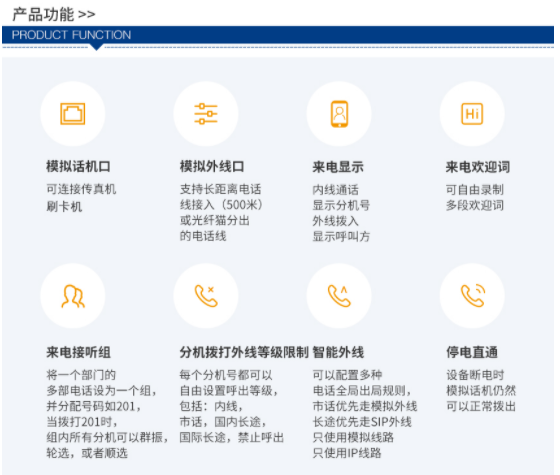Click the 停电直通 title

click(x=472, y=352)
